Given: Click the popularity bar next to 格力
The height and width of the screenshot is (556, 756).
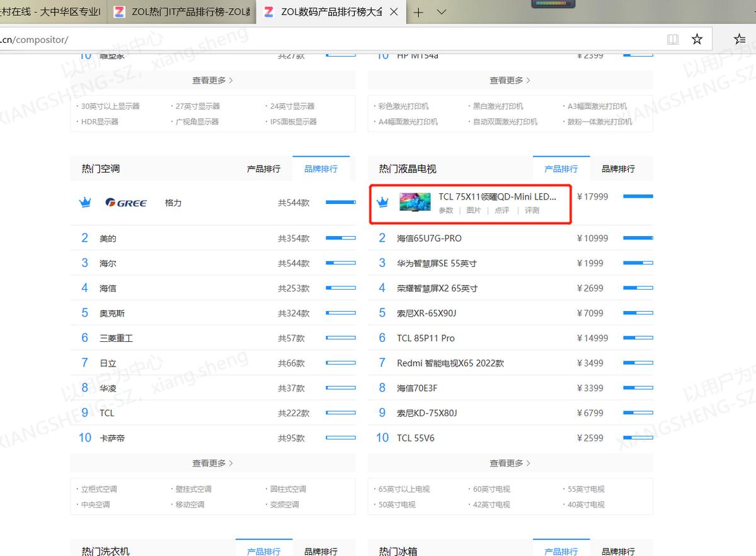Looking at the screenshot, I should click(341, 202).
